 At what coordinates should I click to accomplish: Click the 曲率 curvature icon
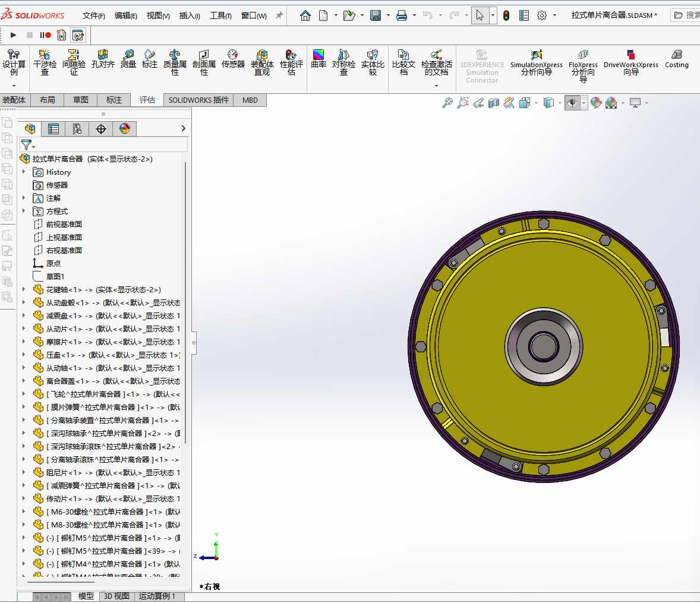click(319, 59)
